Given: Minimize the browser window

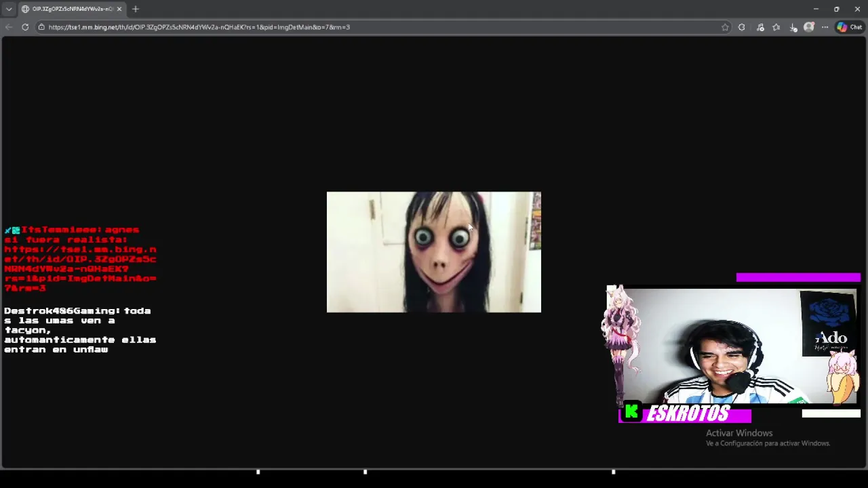Looking at the screenshot, I should (x=816, y=9).
